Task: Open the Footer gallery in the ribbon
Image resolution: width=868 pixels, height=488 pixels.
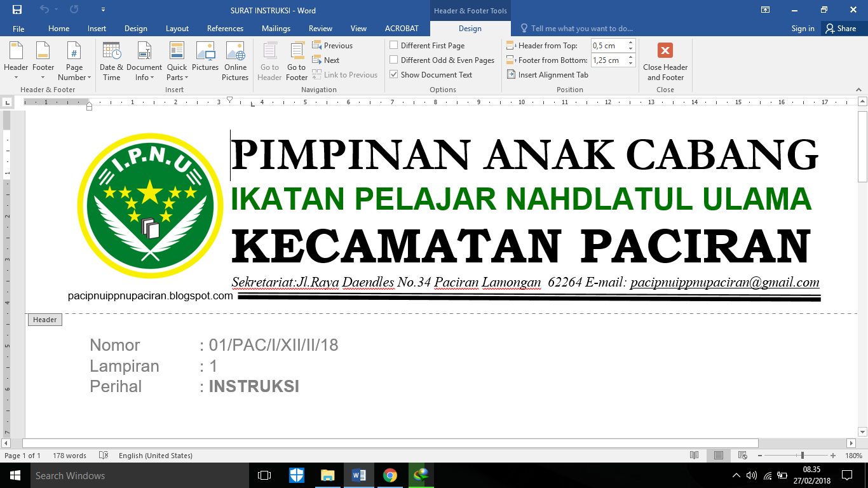Action: tap(43, 61)
